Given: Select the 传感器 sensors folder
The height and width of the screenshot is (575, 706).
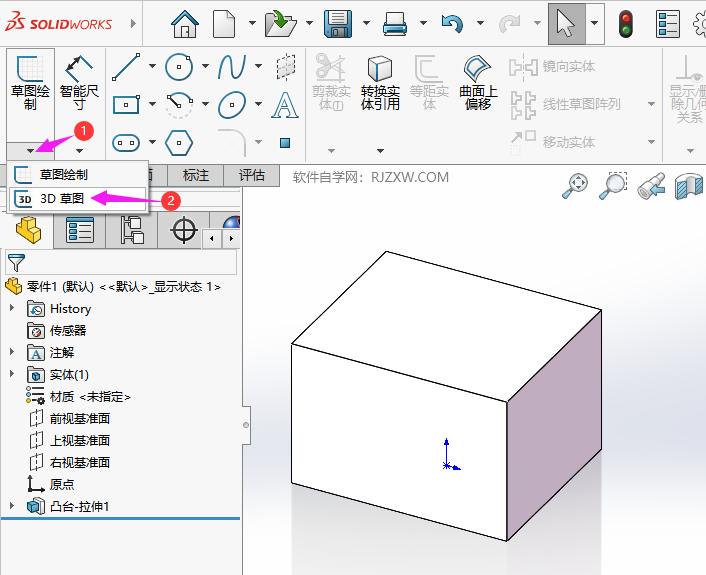Looking at the screenshot, I should 56,331.
